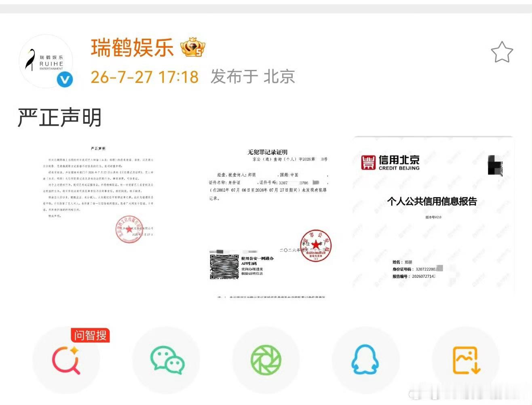The height and width of the screenshot is (405, 532).
Task: Share to WeChat Moments shutter icon
Action: click(x=266, y=360)
